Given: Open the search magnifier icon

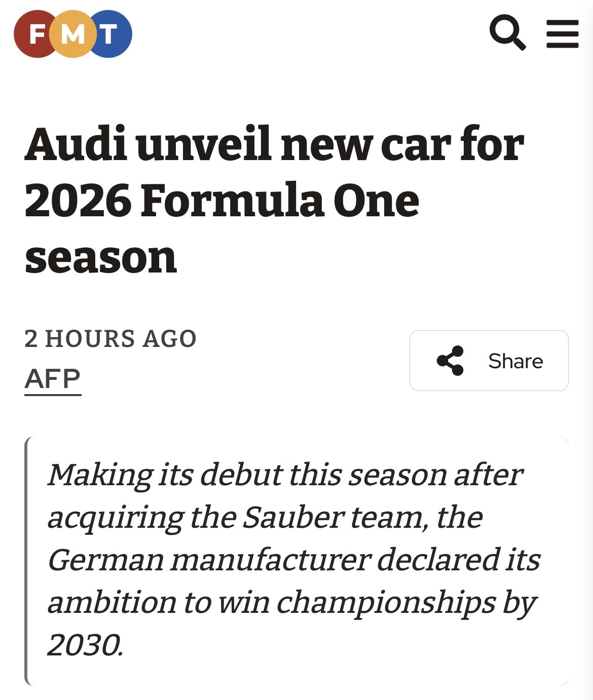Looking at the screenshot, I should pyautogui.click(x=507, y=33).
